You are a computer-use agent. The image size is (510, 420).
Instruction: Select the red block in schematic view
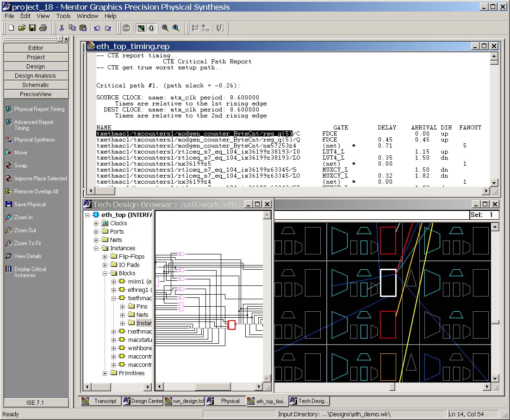click(x=231, y=325)
